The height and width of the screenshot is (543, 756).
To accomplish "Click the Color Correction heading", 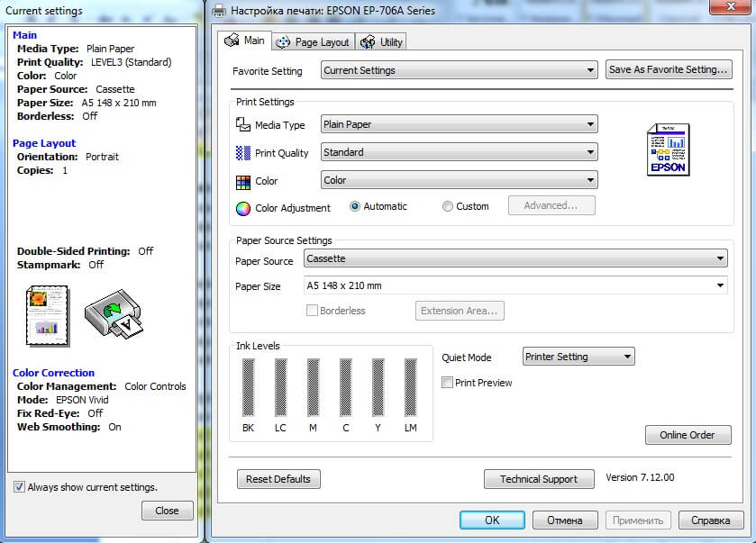I will [x=53, y=373].
